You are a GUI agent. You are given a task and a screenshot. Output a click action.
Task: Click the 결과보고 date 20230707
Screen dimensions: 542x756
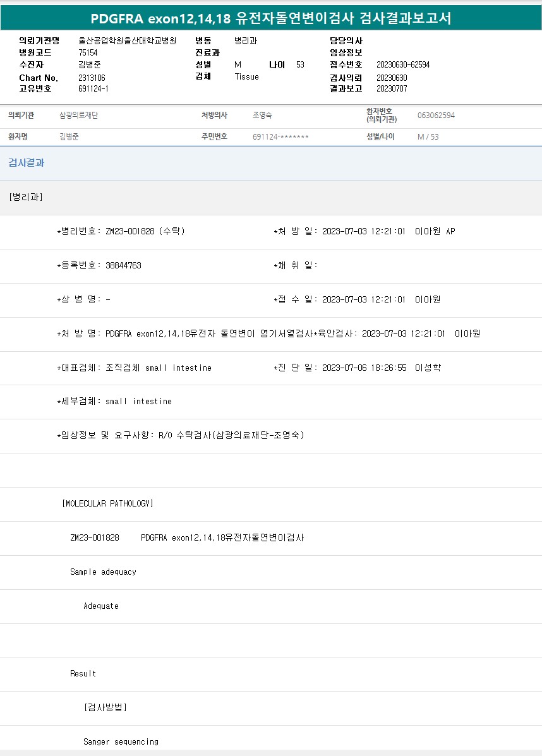click(x=392, y=89)
